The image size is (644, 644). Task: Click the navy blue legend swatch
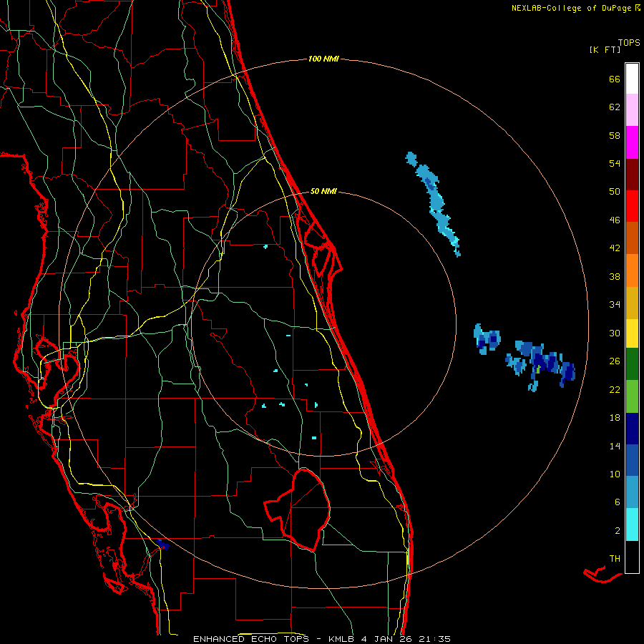pyautogui.click(x=632, y=429)
